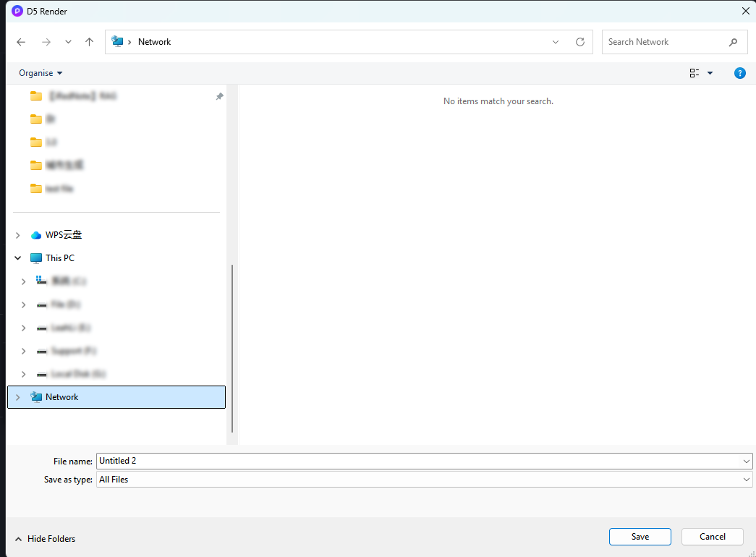Screen dimensions: 756x557
Task: Refresh the Network location
Action: pos(579,42)
